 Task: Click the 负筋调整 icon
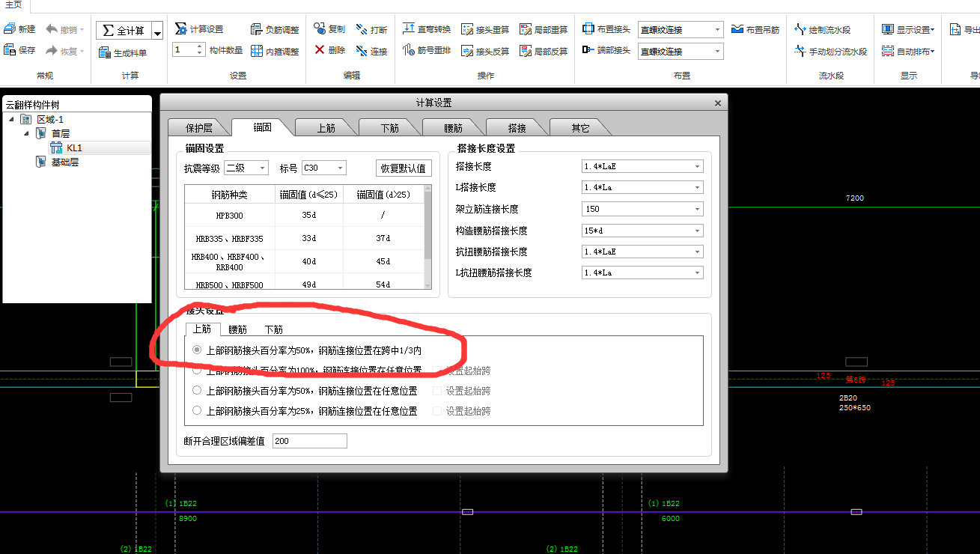256,29
